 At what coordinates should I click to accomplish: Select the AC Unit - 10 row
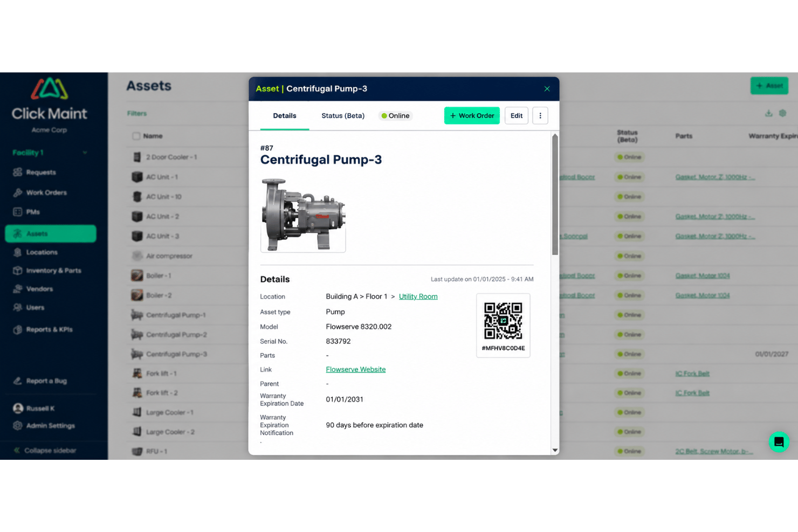pos(164,197)
